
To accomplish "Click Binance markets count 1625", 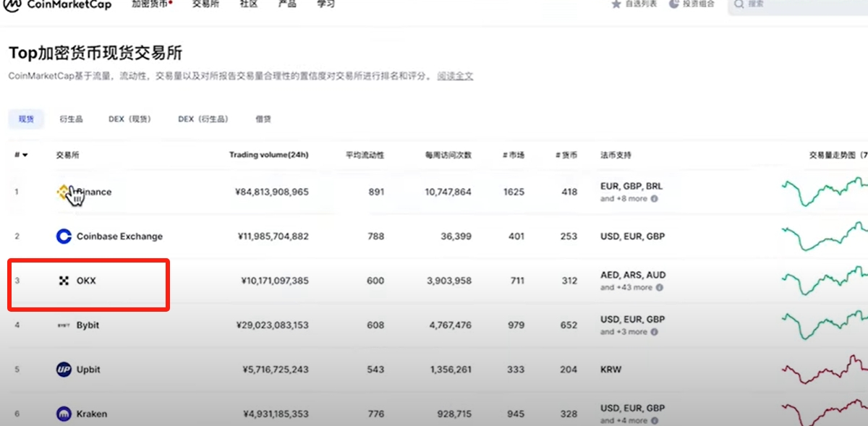I will tap(514, 192).
